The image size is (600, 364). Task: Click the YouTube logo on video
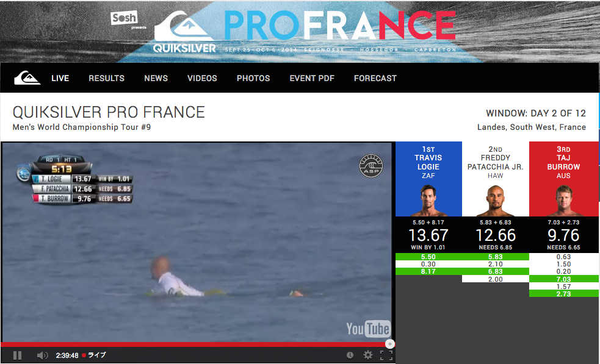click(368, 329)
